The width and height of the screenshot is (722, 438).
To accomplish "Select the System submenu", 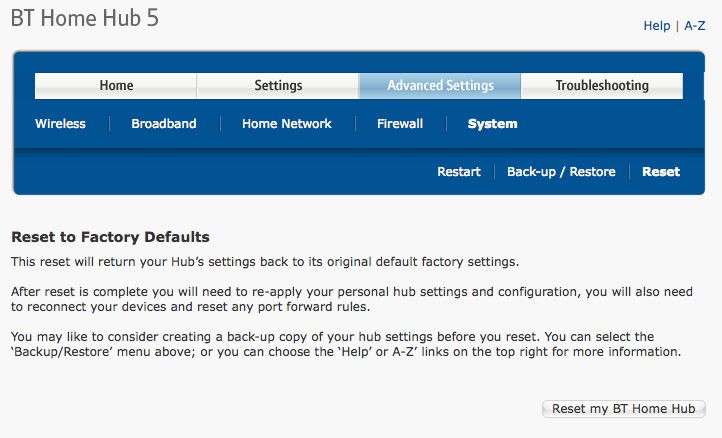I will click(x=492, y=124).
